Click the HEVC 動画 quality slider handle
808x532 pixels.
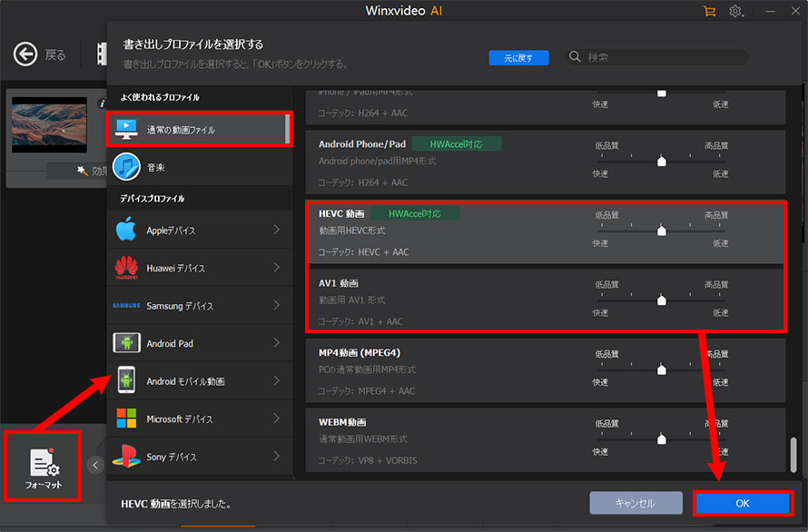coord(662,231)
